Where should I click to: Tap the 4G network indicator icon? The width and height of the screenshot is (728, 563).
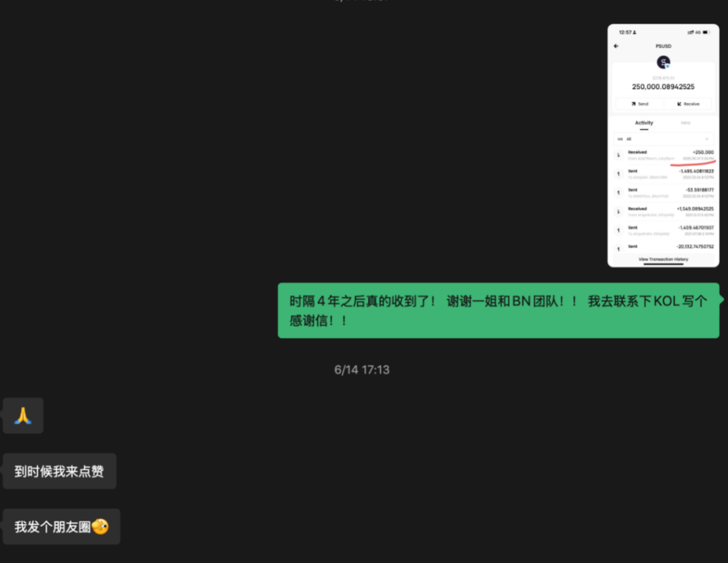(697, 32)
